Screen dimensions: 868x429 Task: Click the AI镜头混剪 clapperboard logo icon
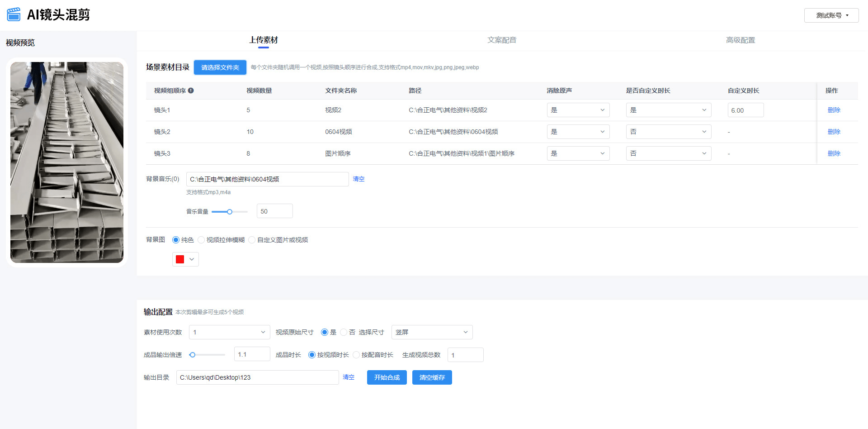tap(14, 14)
